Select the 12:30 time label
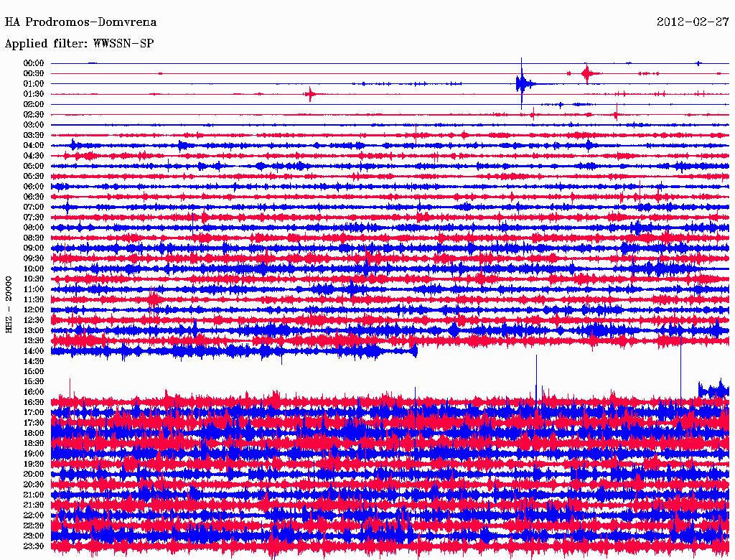The image size is (735, 560). pyautogui.click(x=34, y=320)
